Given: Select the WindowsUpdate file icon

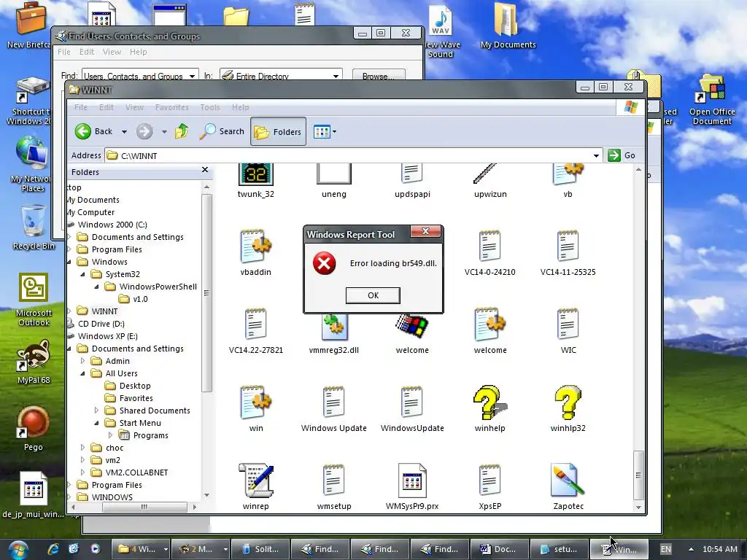Looking at the screenshot, I should coord(412,408).
